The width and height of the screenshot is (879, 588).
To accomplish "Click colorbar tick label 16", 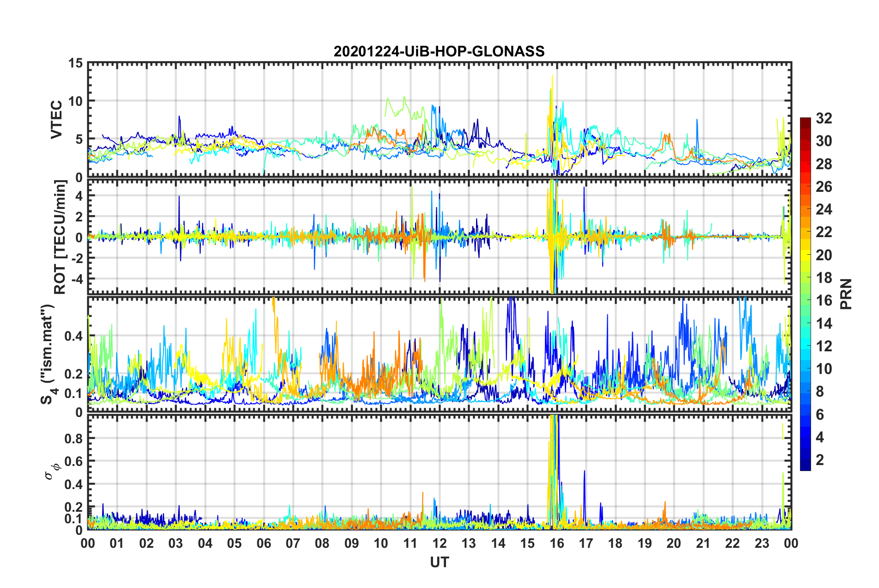I will click(824, 300).
